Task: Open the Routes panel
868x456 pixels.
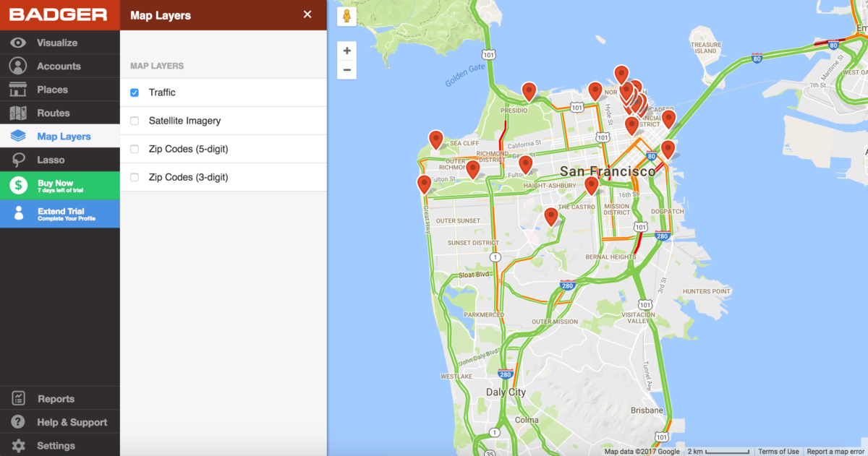Action: tap(20, 113)
